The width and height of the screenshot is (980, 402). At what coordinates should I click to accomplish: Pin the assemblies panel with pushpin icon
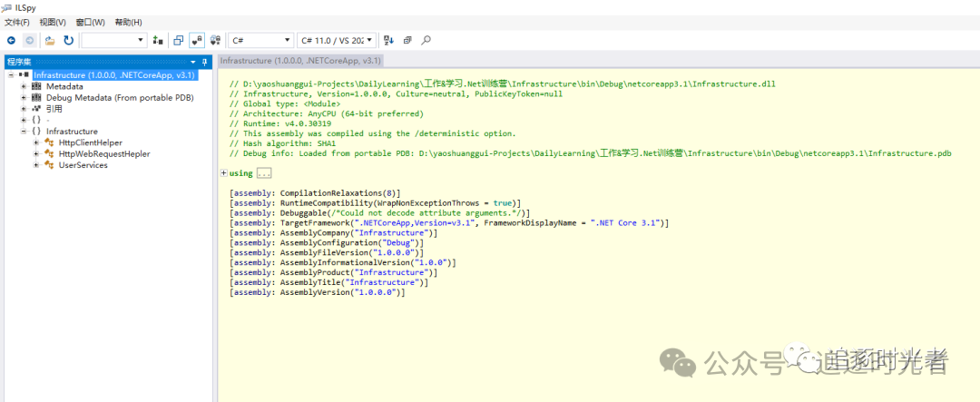click(x=205, y=61)
